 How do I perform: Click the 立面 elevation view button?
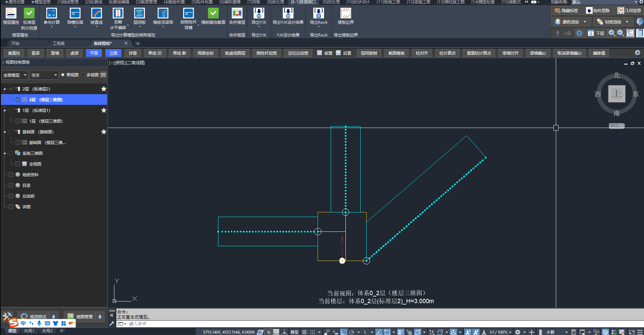[x=113, y=53]
